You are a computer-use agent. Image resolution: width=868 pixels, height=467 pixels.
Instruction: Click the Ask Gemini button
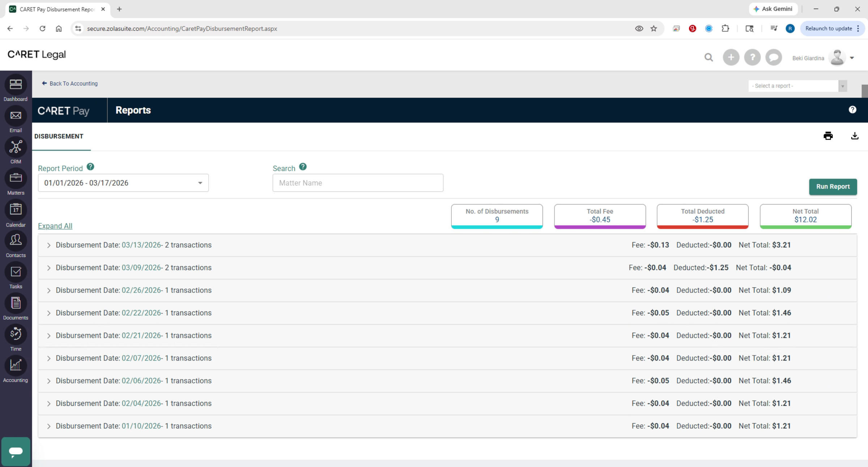pos(774,9)
